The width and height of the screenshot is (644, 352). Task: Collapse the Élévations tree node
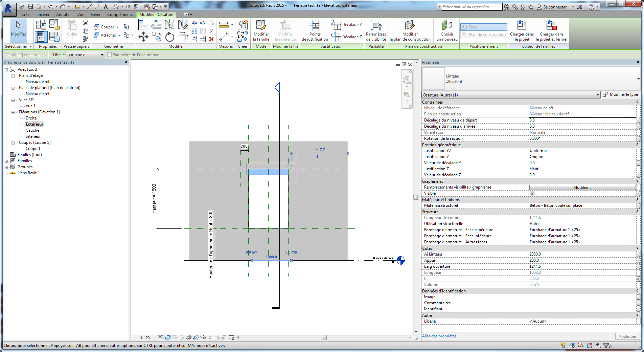pyautogui.click(x=13, y=112)
